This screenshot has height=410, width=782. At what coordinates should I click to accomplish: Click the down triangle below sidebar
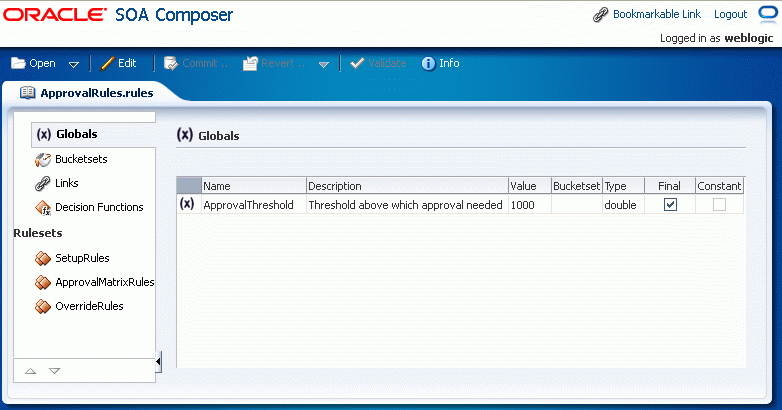coord(54,371)
